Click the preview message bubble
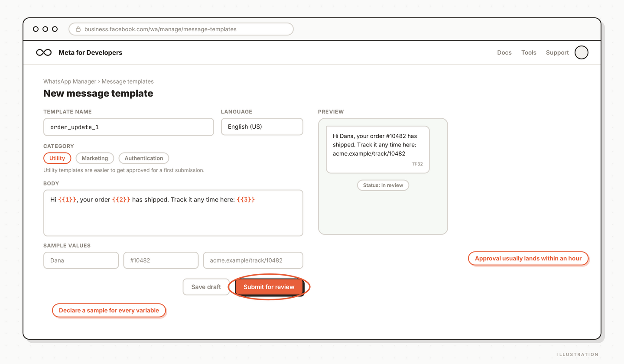 (x=378, y=149)
